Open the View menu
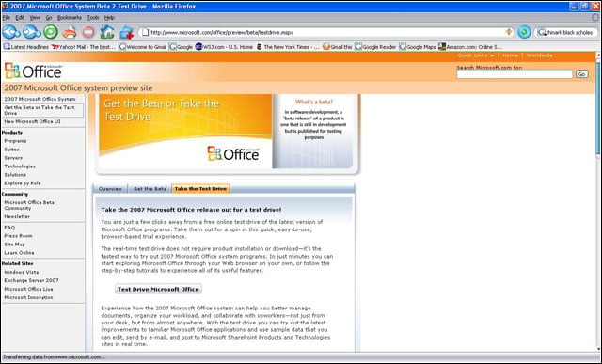This screenshot has width=602, height=364. [x=35, y=18]
